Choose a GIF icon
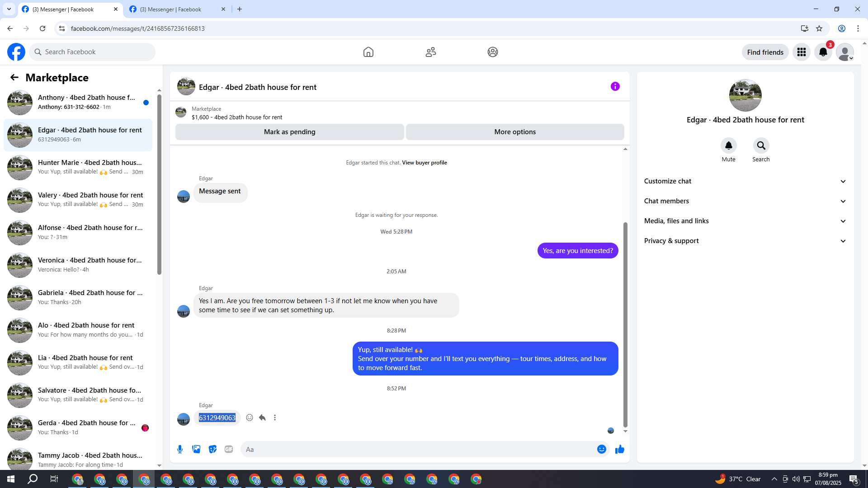The height and width of the screenshot is (488, 868). (x=229, y=449)
